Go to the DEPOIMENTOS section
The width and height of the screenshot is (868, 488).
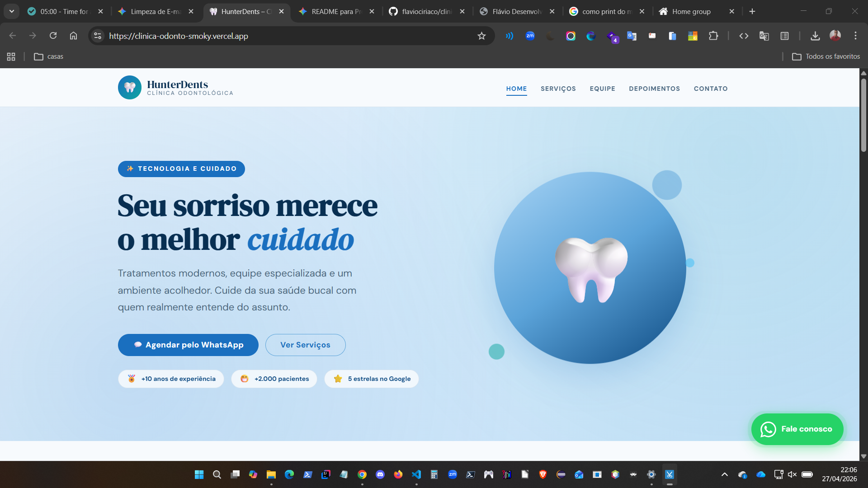(x=654, y=89)
